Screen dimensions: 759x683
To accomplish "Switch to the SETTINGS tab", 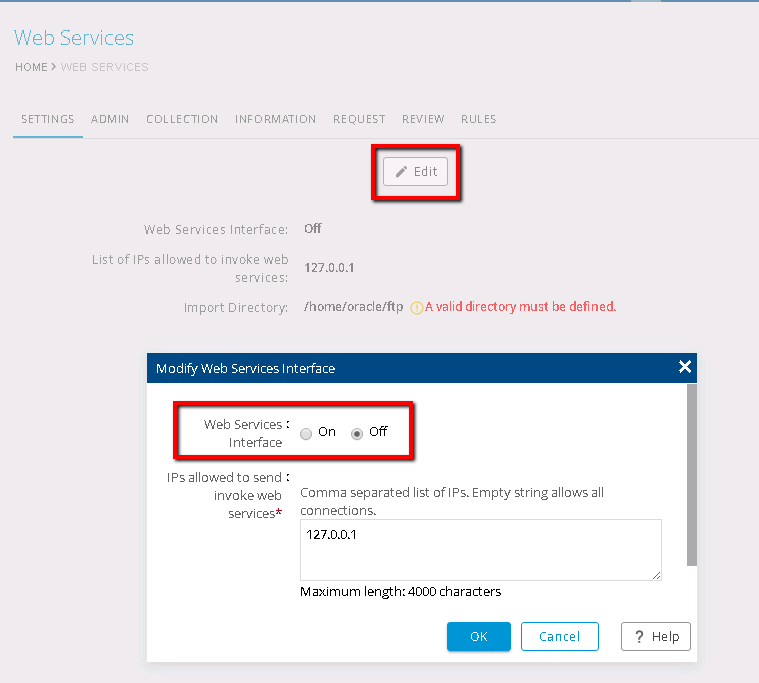I will [48, 119].
